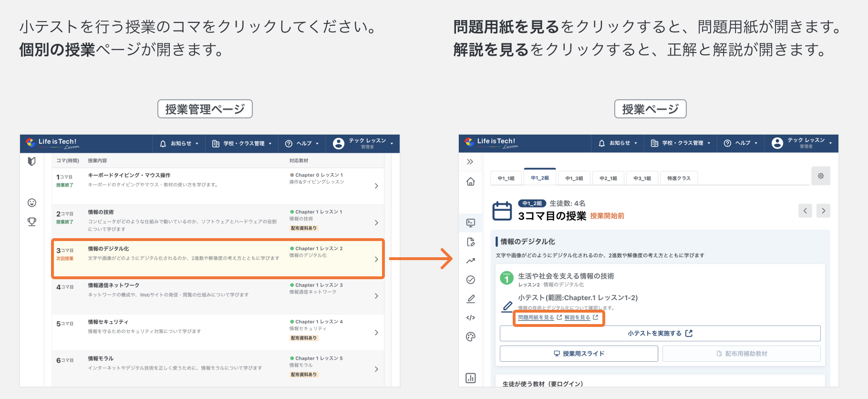The height and width of the screenshot is (399, 868).
Task: Select the 情報の技術 lesson title in the 2コマ目 row
Action: tap(101, 212)
